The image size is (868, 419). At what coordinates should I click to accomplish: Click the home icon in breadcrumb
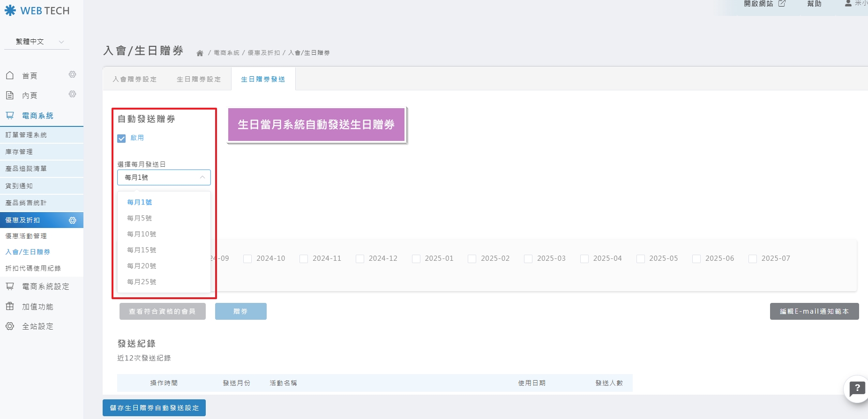point(200,53)
